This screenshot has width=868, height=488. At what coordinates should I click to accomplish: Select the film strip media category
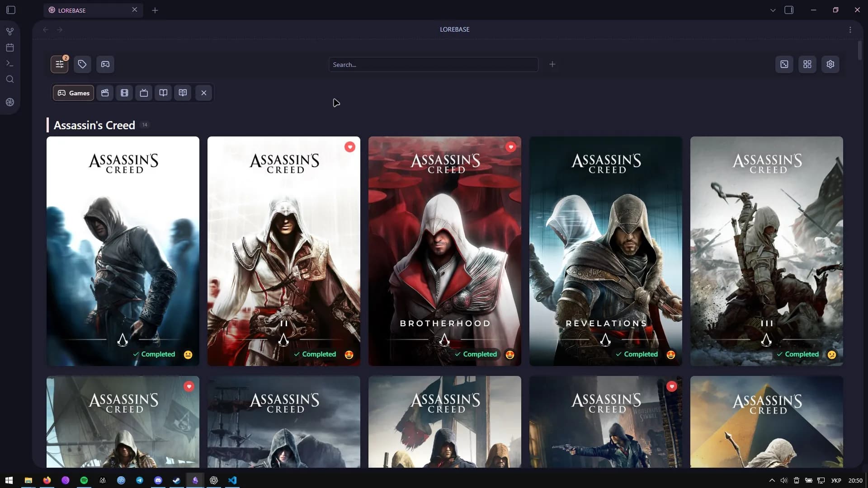tap(124, 93)
